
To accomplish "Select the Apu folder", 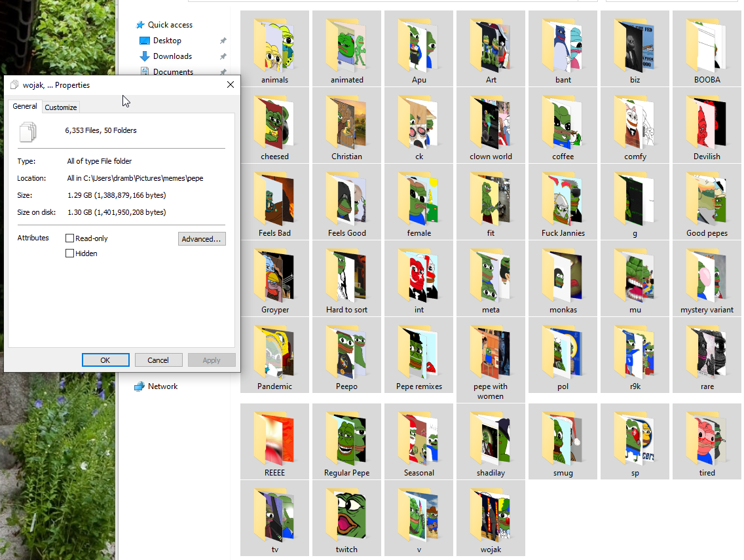I will click(x=418, y=48).
